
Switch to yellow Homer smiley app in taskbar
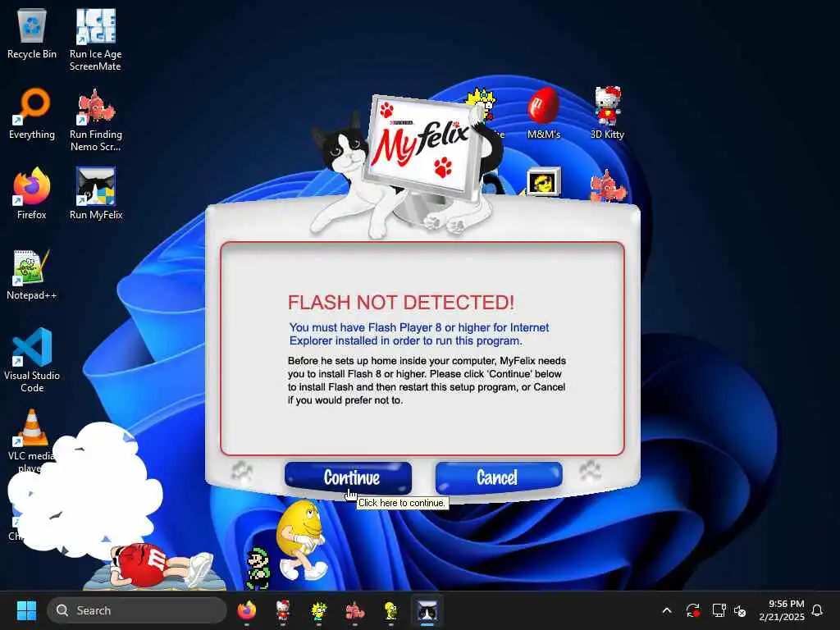point(390,610)
